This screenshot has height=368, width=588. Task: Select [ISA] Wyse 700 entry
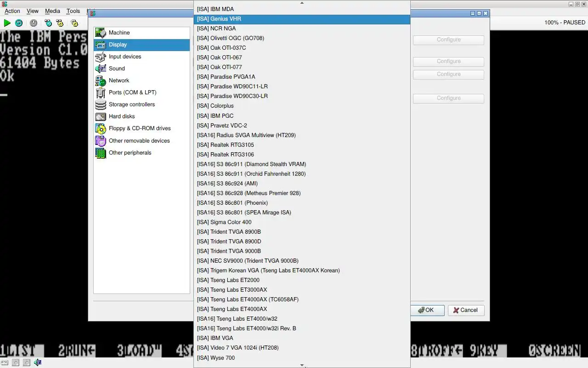coord(302,358)
